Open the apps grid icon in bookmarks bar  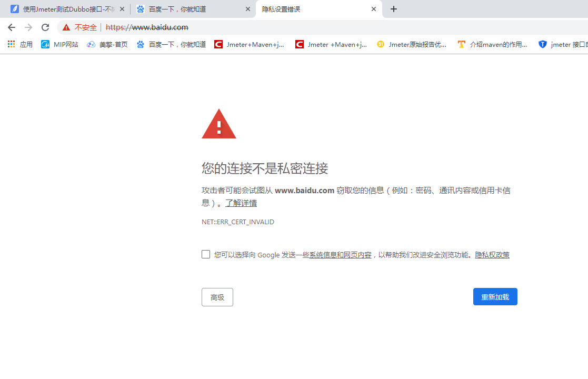11,44
